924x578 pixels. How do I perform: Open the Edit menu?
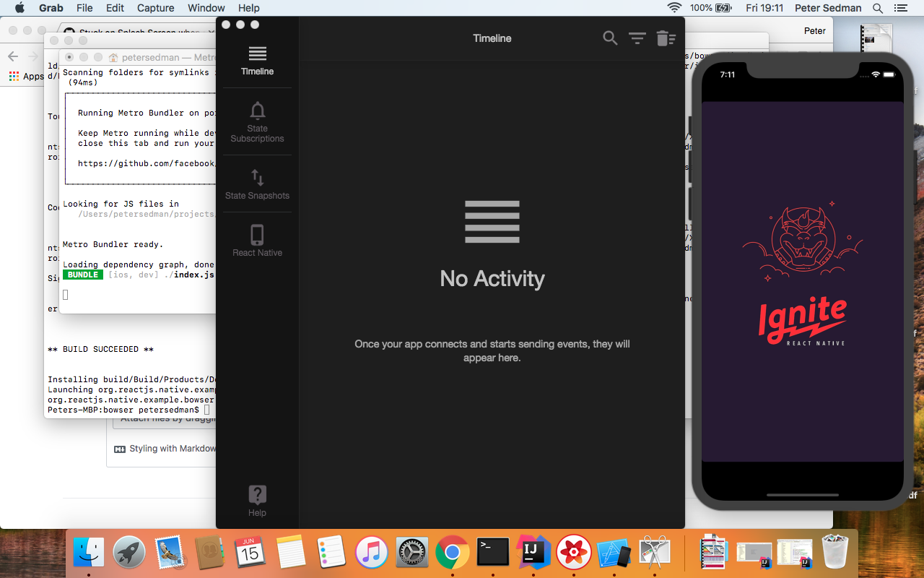click(115, 8)
